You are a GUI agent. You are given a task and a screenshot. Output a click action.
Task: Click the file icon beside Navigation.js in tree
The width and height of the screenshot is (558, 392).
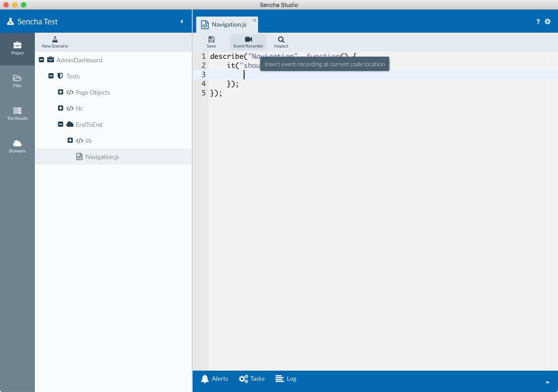tap(79, 157)
